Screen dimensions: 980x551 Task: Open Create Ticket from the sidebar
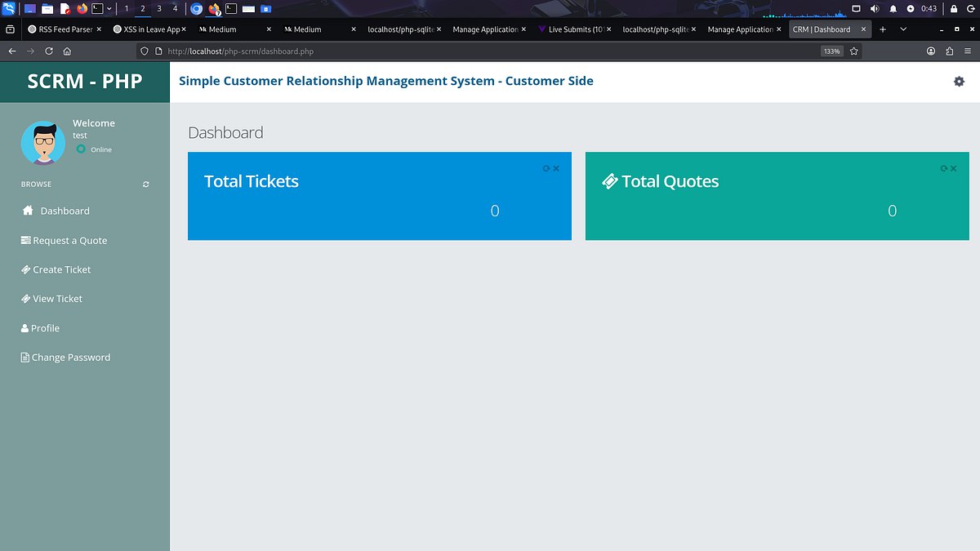coord(62,269)
